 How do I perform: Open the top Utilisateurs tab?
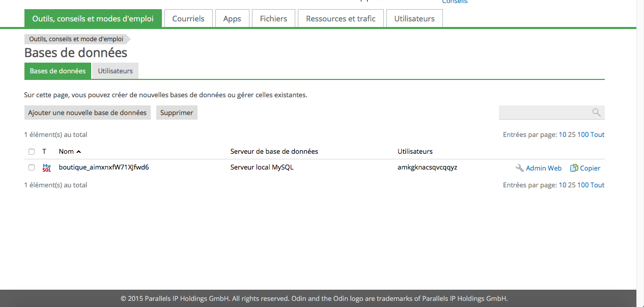tap(414, 18)
